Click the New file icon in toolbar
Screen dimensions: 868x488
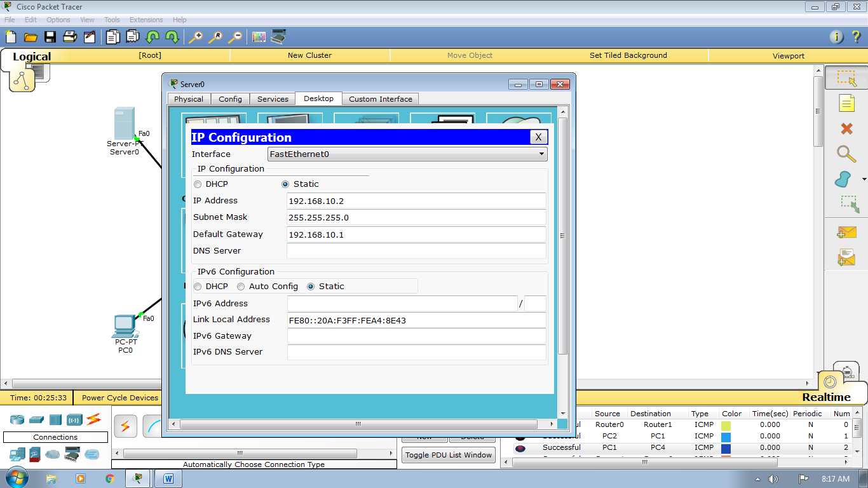(11, 36)
